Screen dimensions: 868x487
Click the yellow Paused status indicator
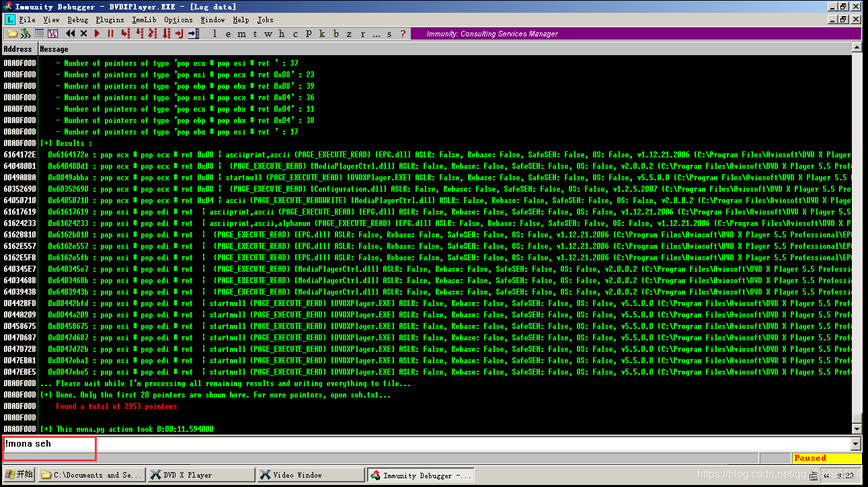(x=826, y=458)
